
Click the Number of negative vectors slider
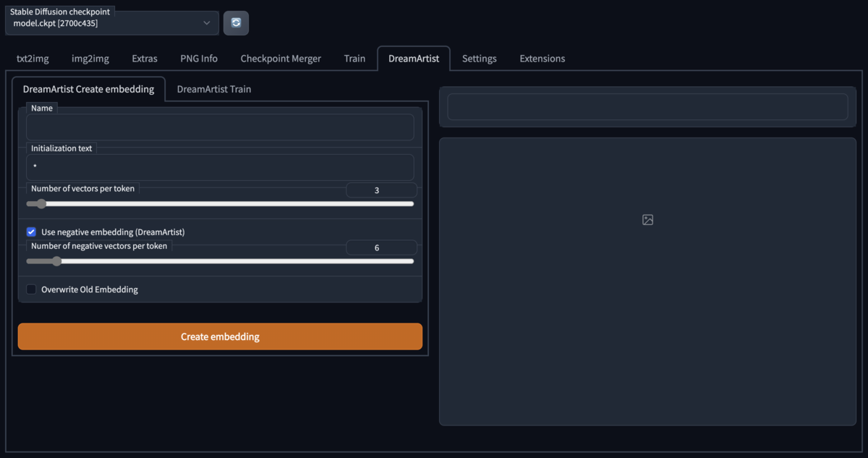(220, 261)
